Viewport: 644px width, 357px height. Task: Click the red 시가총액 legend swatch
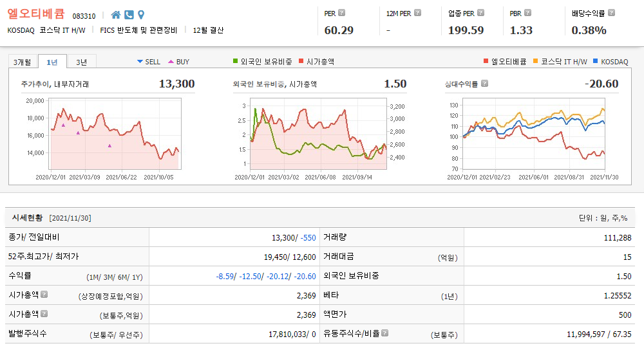[301, 61]
